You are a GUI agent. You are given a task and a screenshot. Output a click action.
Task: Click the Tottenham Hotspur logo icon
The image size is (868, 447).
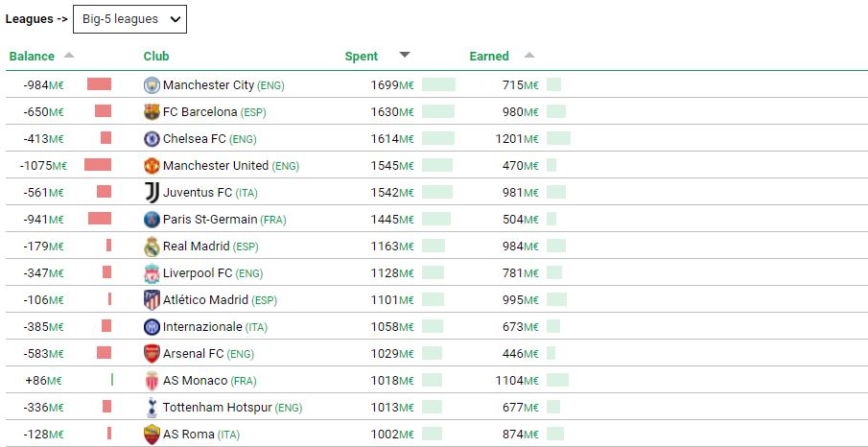pyautogui.click(x=152, y=408)
